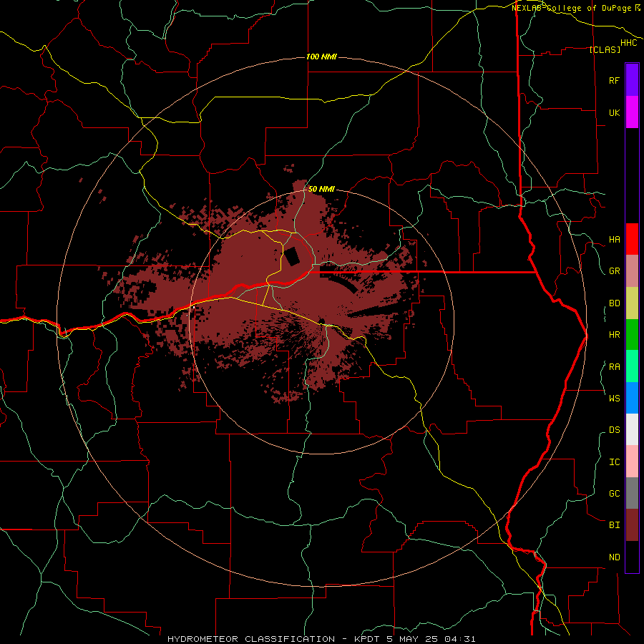
Task: Click the RF legend label
Action: pyautogui.click(x=614, y=80)
